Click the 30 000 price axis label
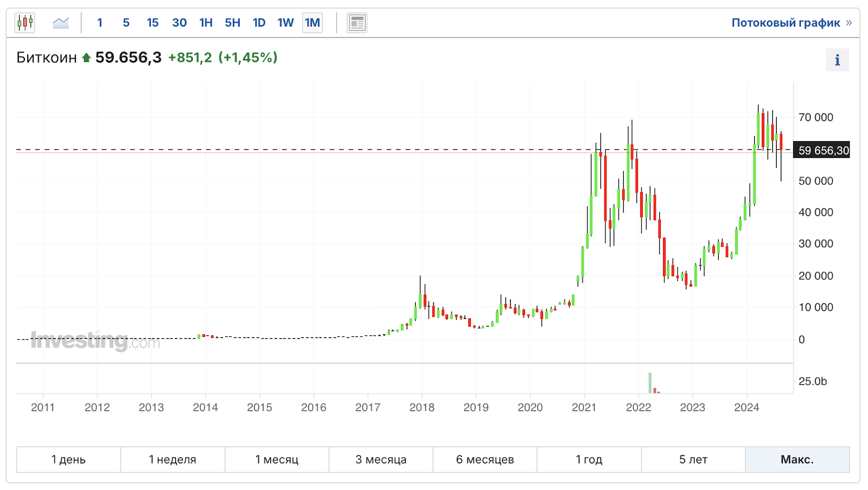 coord(816,244)
